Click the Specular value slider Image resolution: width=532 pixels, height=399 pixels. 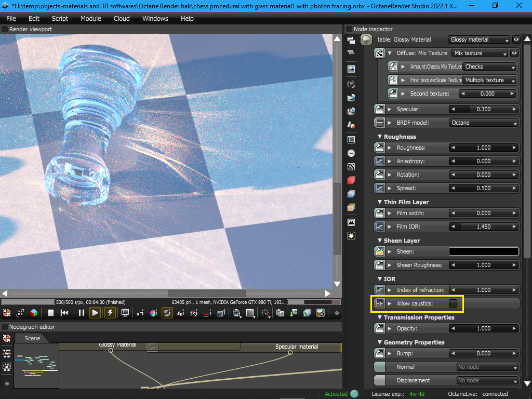[x=484, y=109]
